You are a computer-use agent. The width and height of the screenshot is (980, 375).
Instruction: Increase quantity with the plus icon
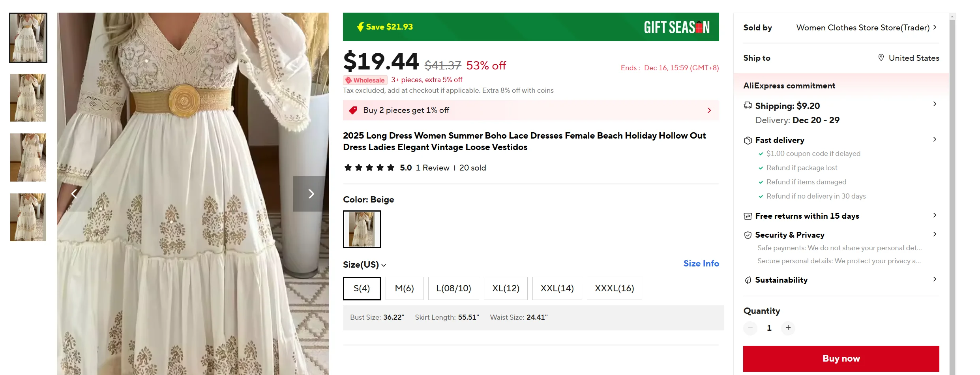tap(788, 328)
